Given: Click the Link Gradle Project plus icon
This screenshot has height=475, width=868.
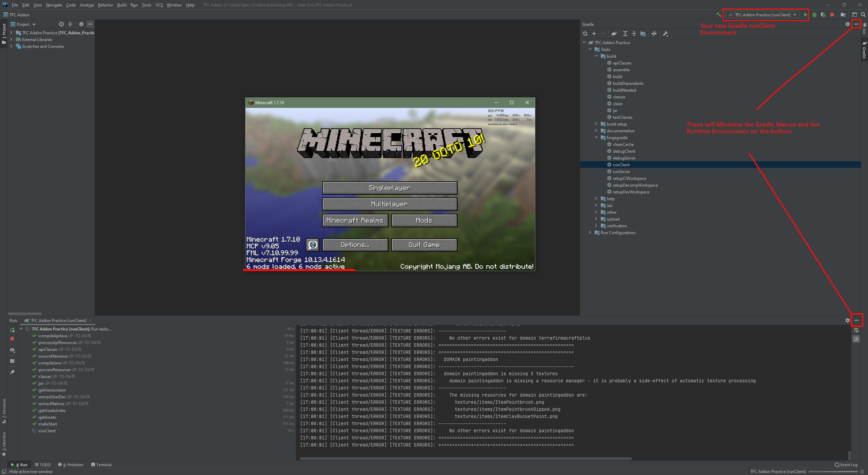Looking at the screenshot, I should 594,34.
